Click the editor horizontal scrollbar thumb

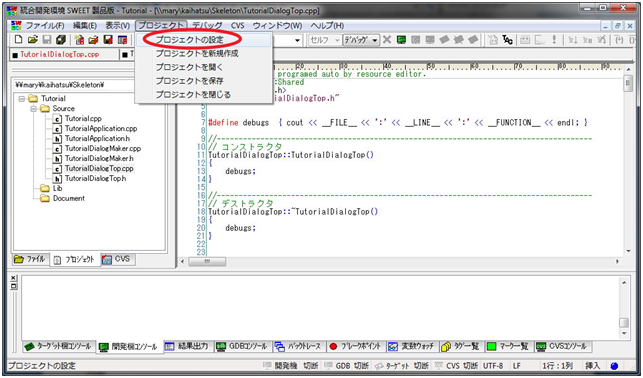207,261
